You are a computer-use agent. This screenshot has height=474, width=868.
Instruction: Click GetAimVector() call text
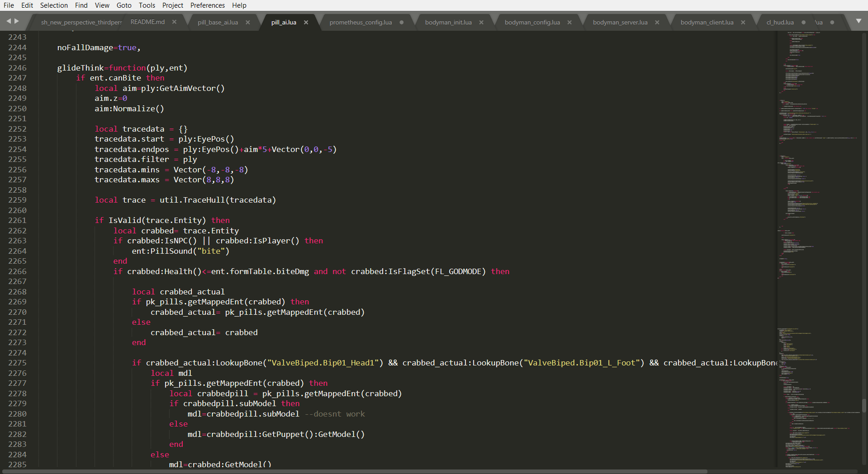click(x=192, y=88)
